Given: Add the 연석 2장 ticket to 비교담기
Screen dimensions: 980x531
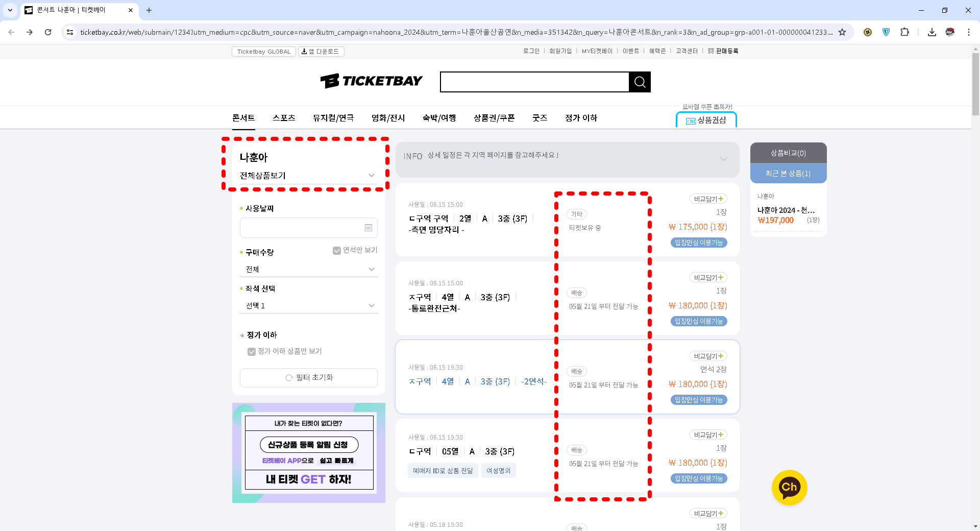Looking at the screenshot, I should pyautogui.click(x=708, y=356).
